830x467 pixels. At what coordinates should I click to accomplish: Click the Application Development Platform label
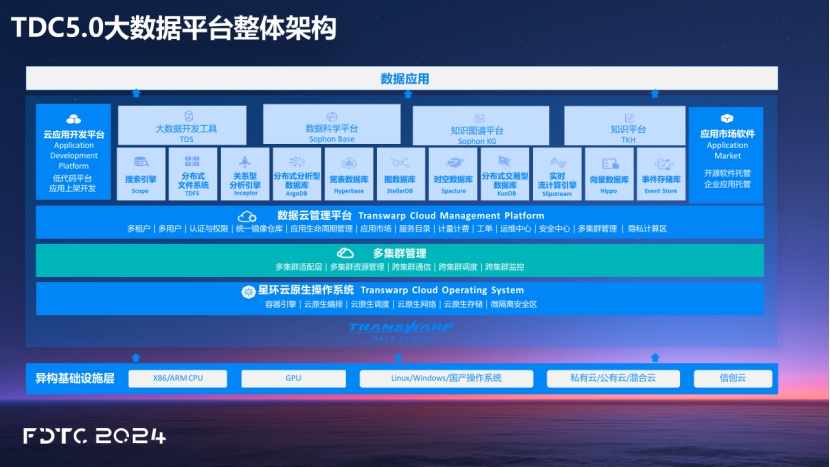[74, 156]
